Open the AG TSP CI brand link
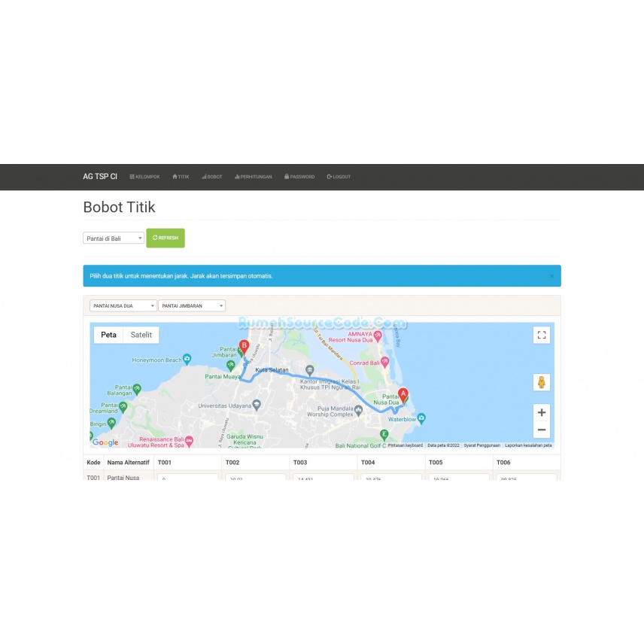Image resolution: width=644 pixels, height=644 pixels. [x=100, y=177]
